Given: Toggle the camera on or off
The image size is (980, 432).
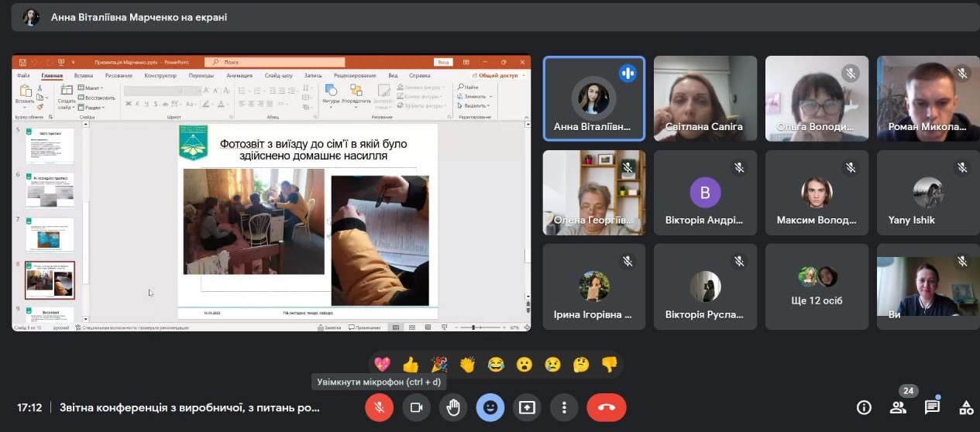Looking at the screenshot, I should 416,407.
